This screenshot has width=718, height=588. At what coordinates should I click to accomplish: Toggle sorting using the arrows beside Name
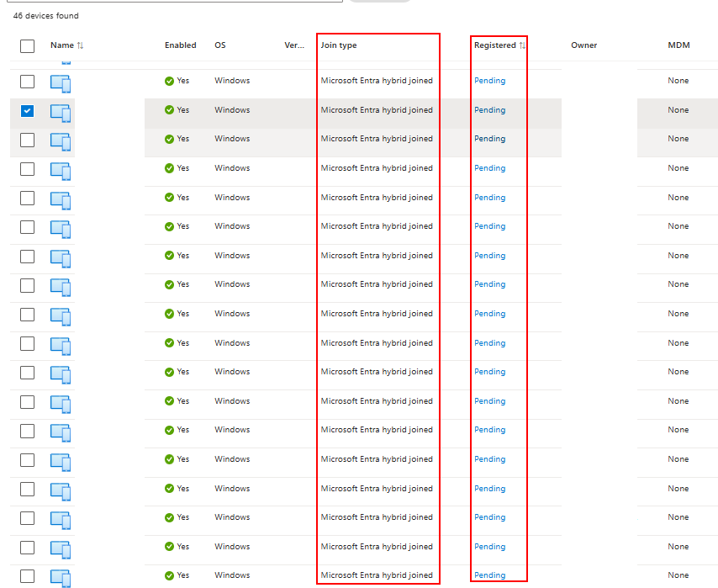tap(79, 45)
